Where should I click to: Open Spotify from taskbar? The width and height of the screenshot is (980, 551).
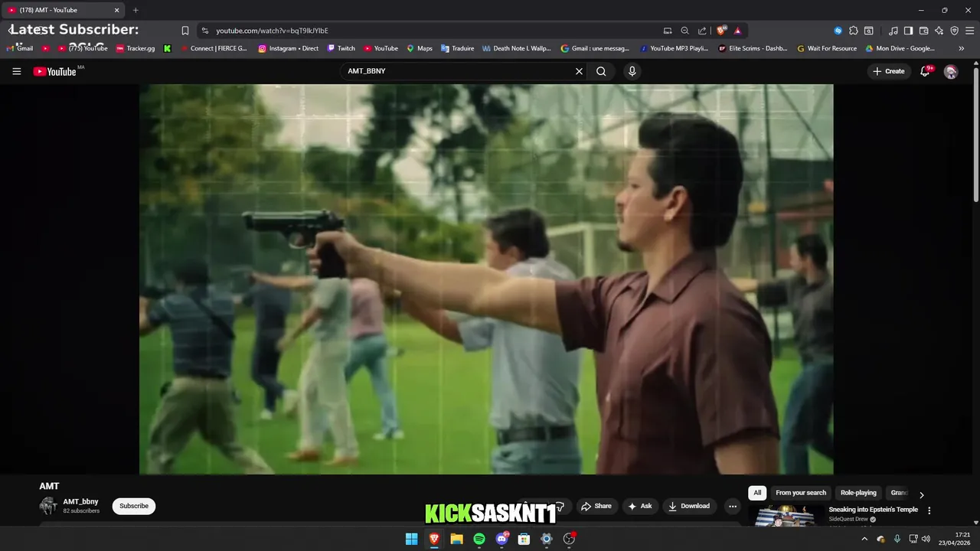click(479, 539)
